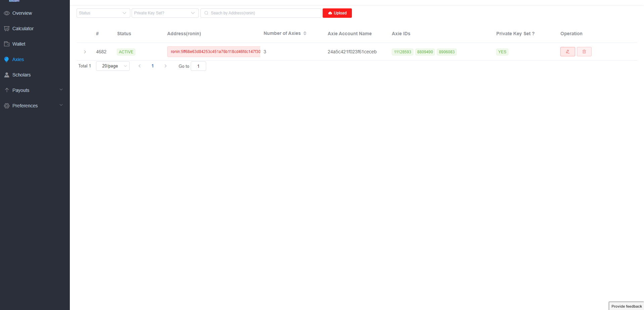
Task: Click the search magnifier icon
Action: (206, 13)
